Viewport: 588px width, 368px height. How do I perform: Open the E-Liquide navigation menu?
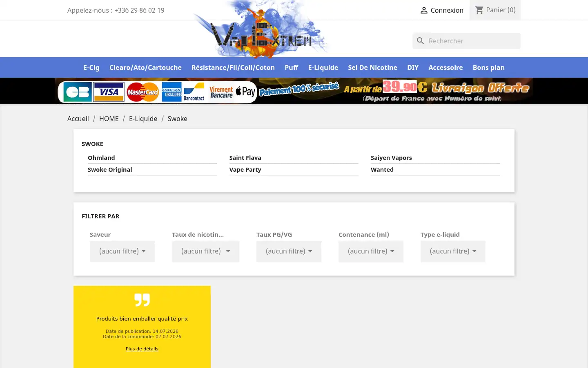tap(323, 67)
